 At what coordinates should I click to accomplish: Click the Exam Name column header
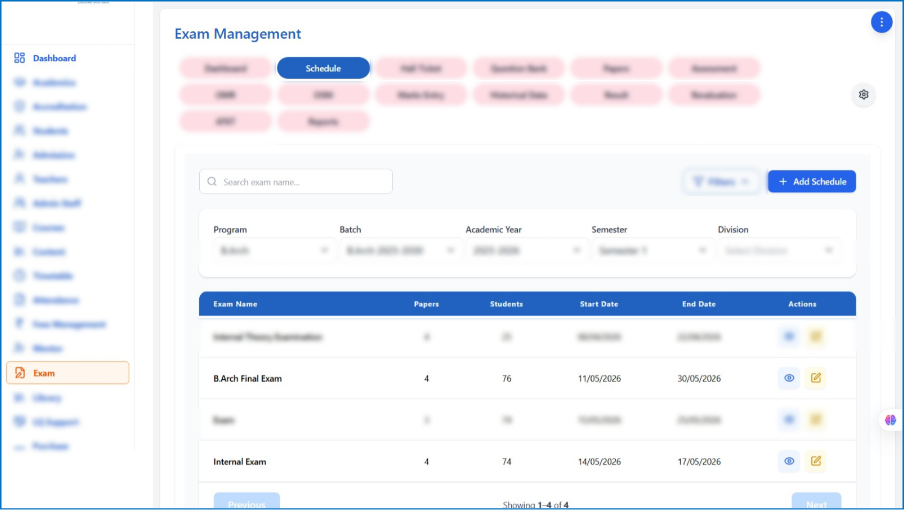[x=235, y=304]
